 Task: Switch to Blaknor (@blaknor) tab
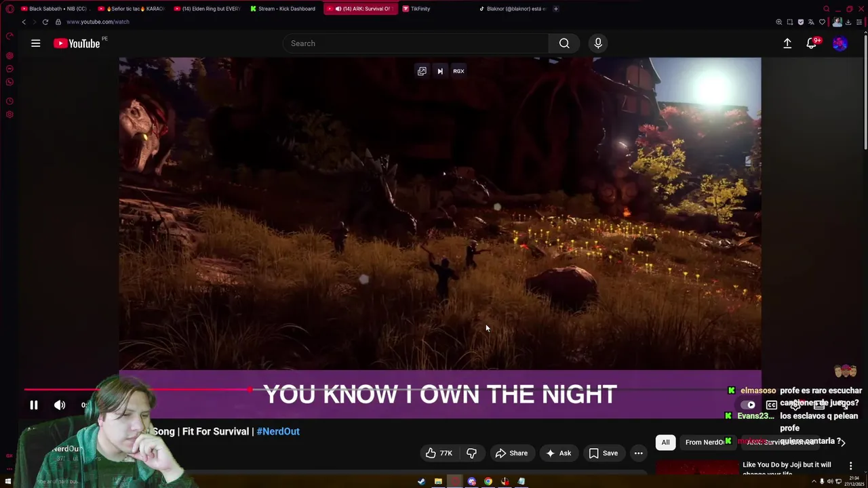click(x=513, y=9)
